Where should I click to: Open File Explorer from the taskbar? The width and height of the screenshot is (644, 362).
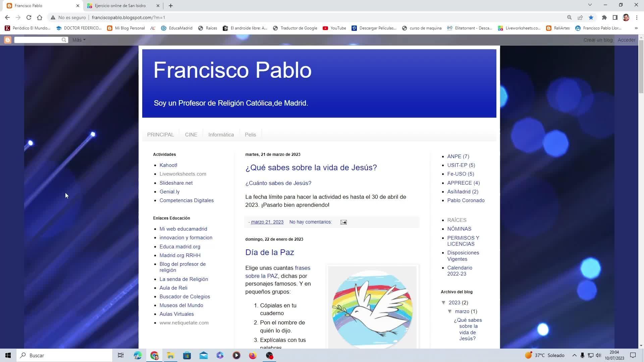pyautogui.click(x=170, y=355)
